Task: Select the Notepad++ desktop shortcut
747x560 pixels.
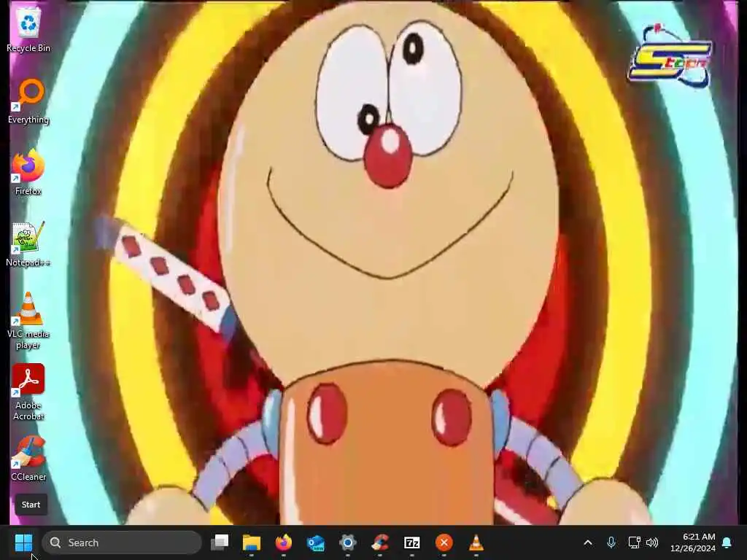Action: point(28,244)
